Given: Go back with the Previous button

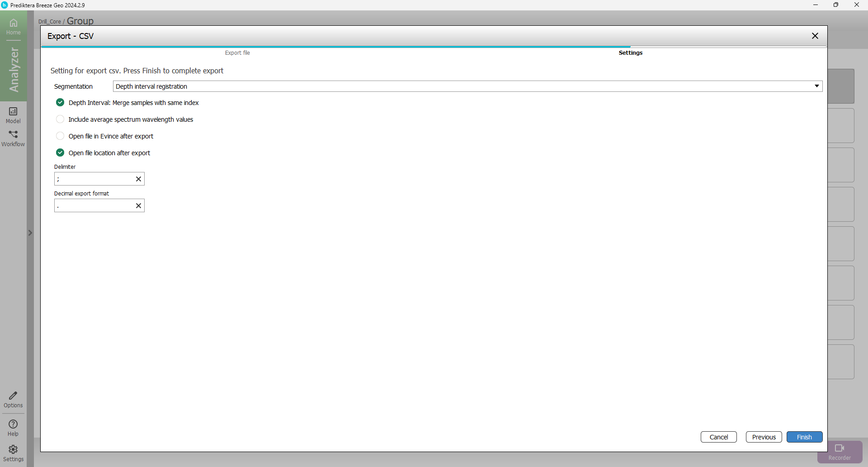Looking at the screenshot, I should pos(764,437).
